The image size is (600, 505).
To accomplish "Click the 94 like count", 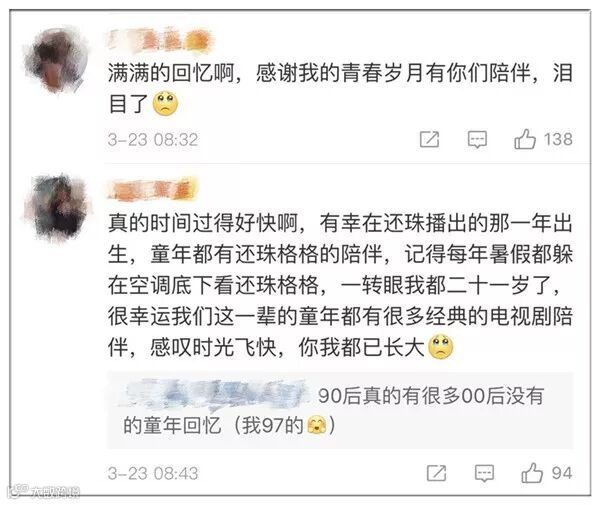I will pos(562,473).
